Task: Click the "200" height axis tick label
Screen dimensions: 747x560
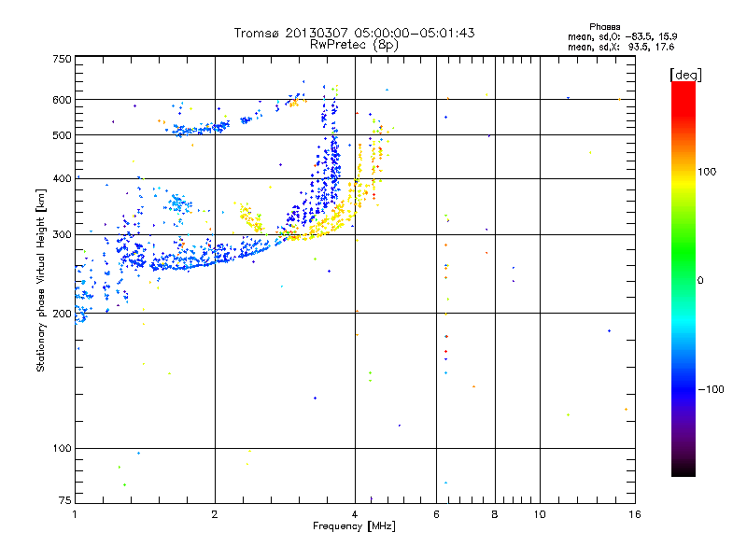Action: (x=62, y=314)
